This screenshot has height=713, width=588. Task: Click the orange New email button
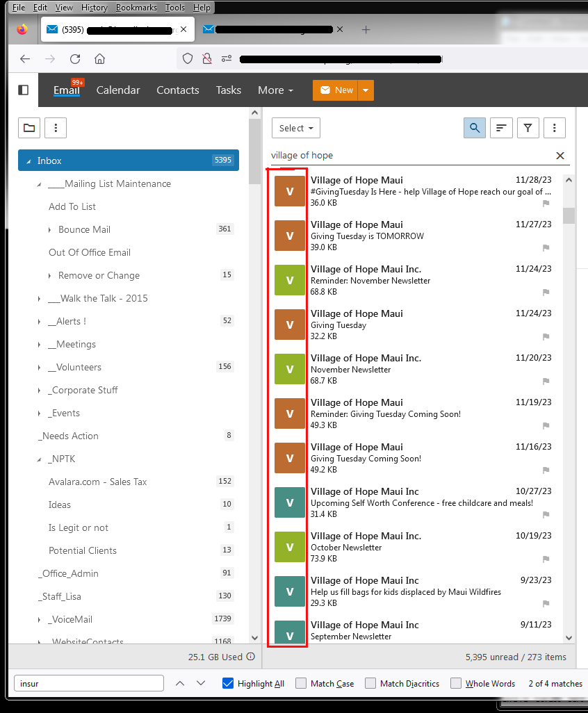(x=336, y=90)
